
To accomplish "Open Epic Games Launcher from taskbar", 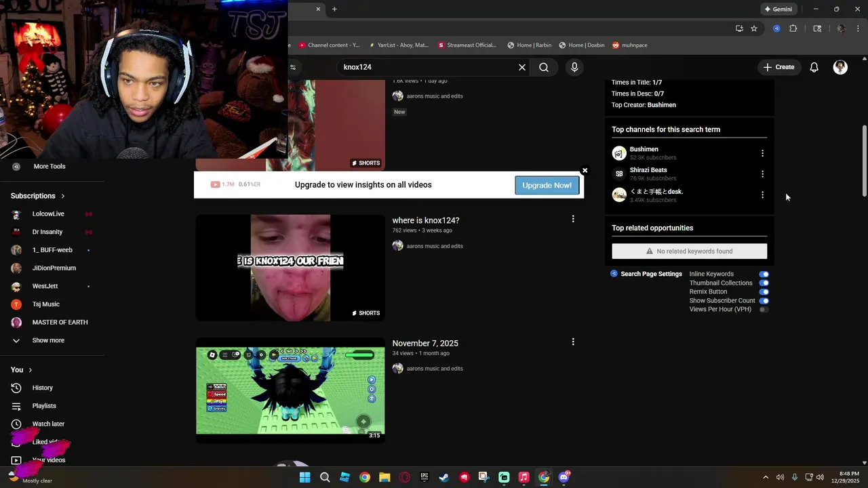I will (x=425, y=477).
